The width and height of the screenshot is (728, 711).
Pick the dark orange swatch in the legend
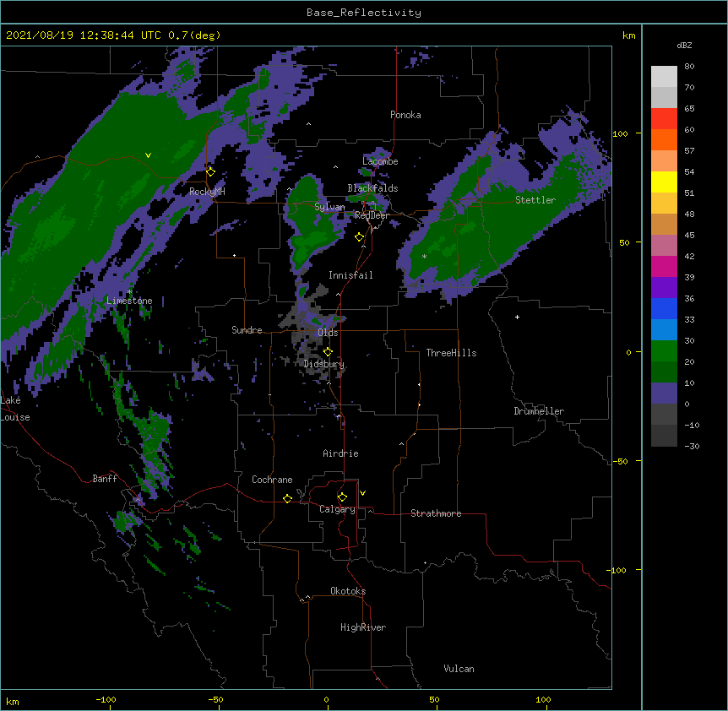(664, 139)
